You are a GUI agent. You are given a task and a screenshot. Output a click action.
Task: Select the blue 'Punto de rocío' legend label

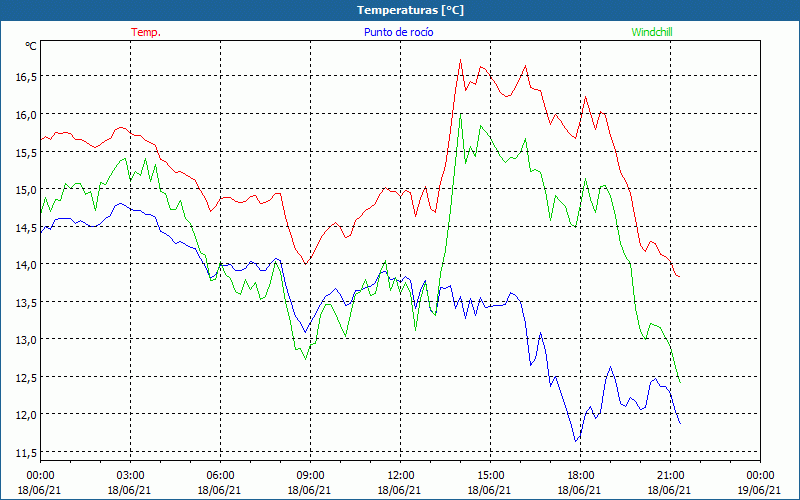398,32
